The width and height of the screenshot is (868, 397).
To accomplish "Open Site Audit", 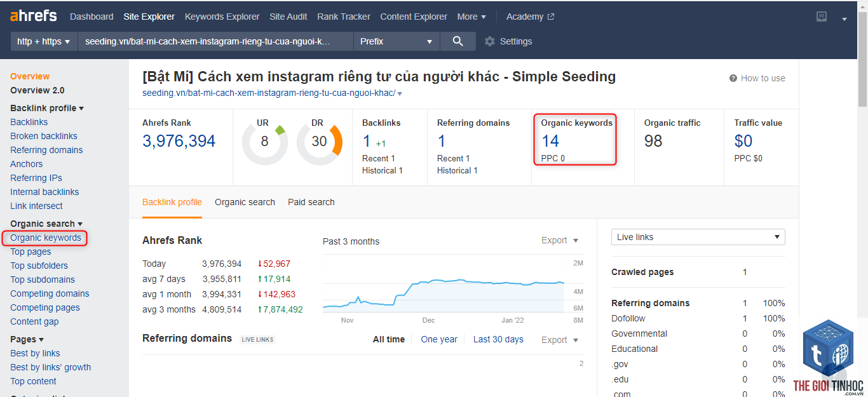I will click(x=288, y=17).
